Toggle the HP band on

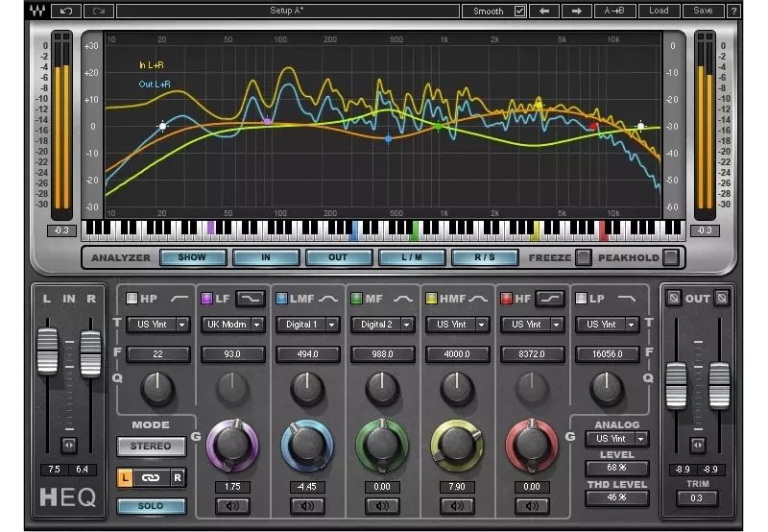point(132,299)
